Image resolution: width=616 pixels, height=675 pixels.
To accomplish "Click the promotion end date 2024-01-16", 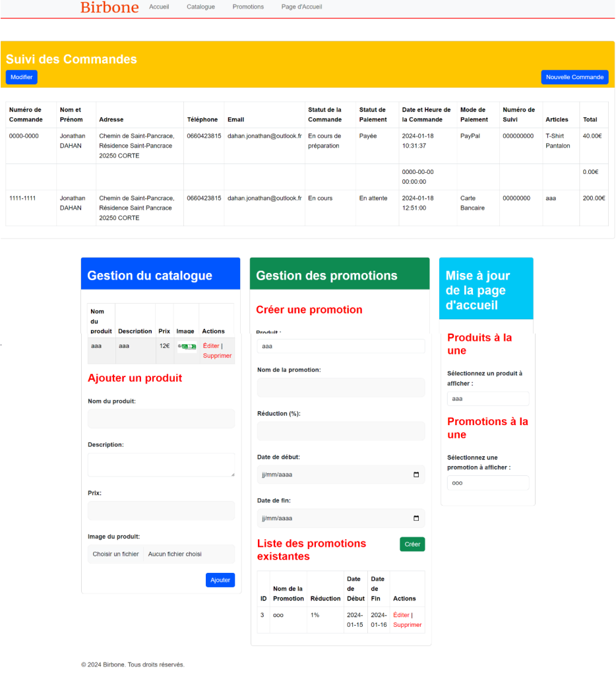I will point(379,620).
